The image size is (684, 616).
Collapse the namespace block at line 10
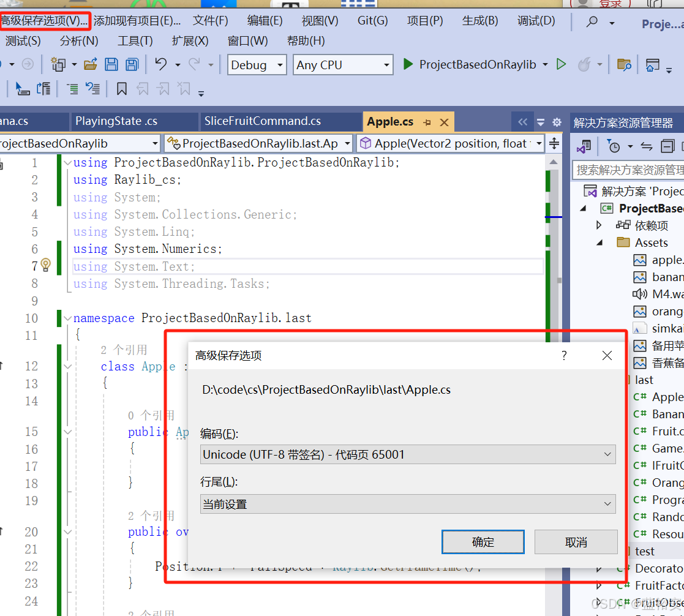tap(67, 318)
